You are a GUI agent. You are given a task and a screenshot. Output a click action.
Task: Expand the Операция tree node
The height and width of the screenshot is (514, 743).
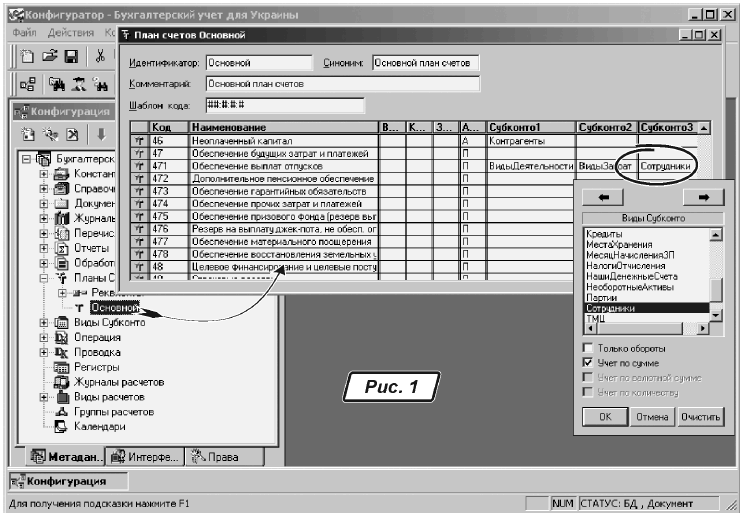(x=44, y=338)
